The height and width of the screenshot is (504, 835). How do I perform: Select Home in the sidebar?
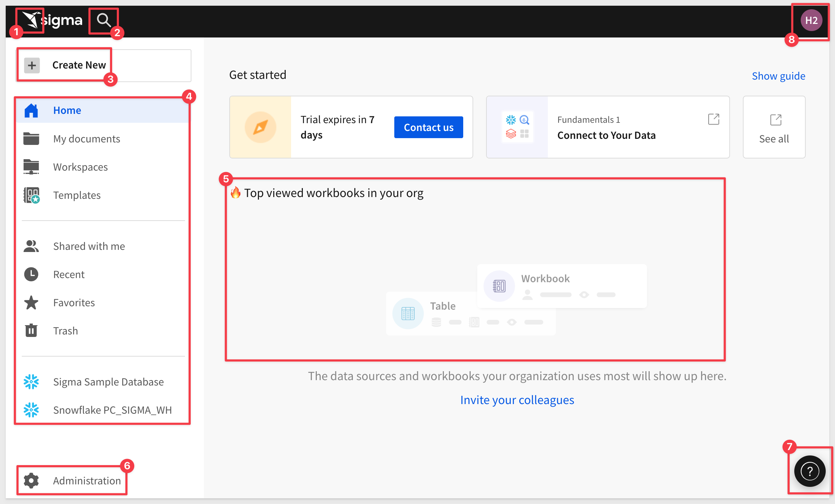(x=102, y=110)
